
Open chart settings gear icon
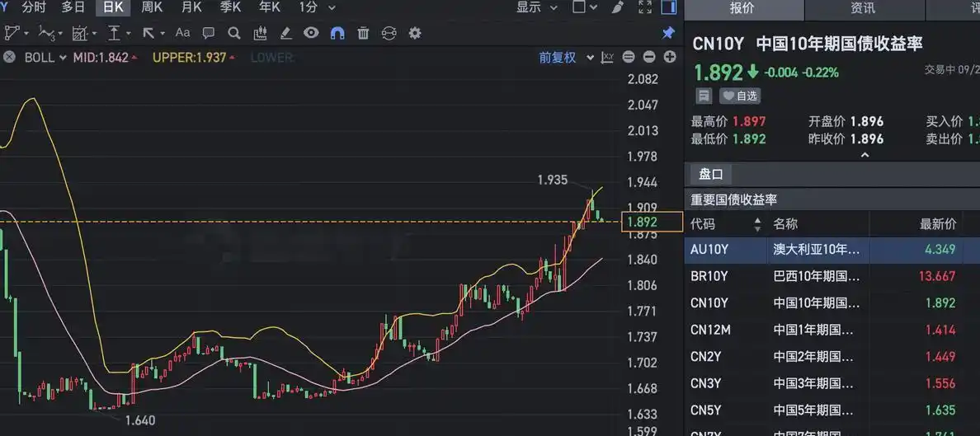(415, 33)
